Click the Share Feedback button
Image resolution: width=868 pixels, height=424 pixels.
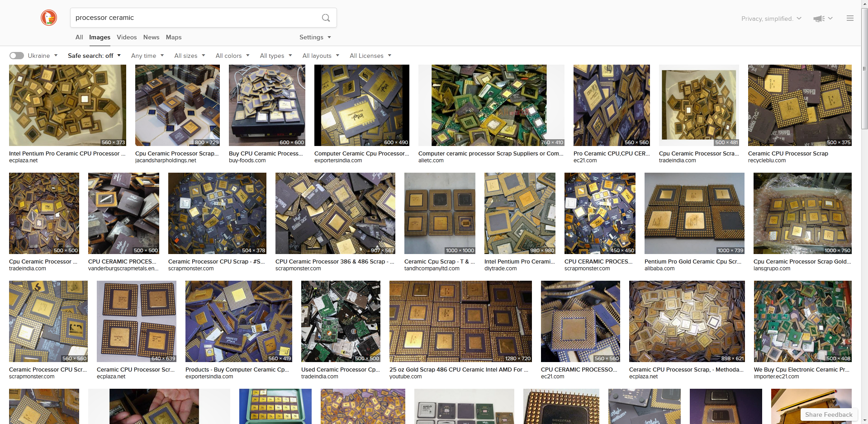point(828,415)
